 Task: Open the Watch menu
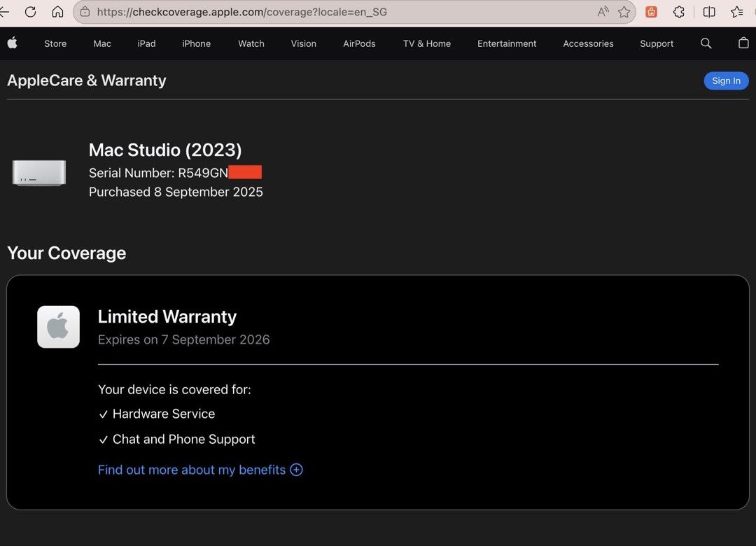click(x=251, y=43)
